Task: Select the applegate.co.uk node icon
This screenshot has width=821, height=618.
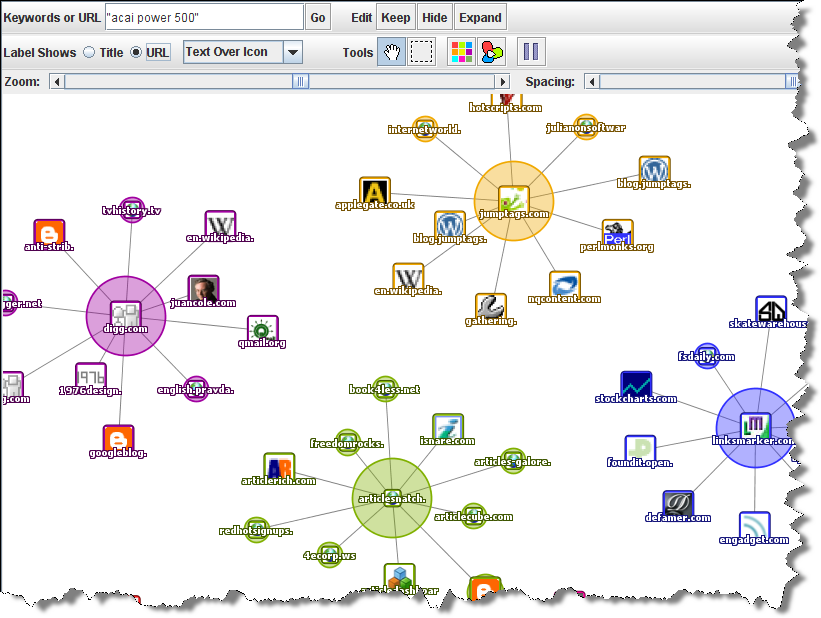Action: point(375,192)
